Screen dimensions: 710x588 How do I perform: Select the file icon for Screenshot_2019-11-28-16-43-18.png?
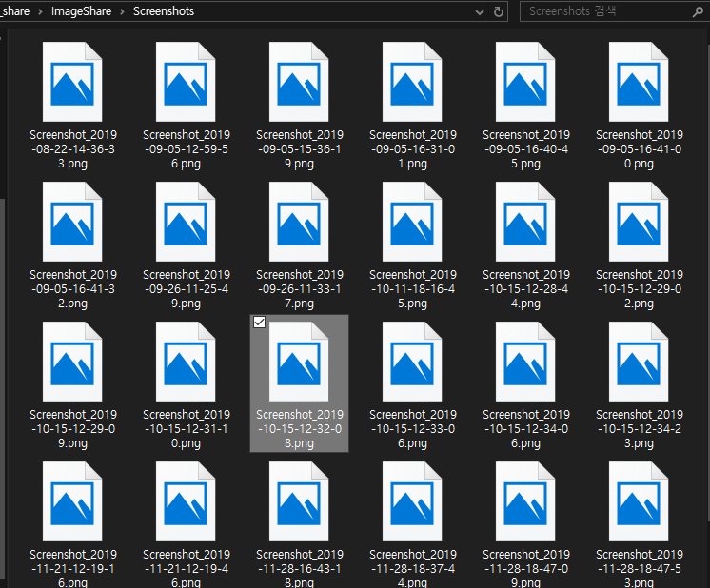(x=299, y=501)
